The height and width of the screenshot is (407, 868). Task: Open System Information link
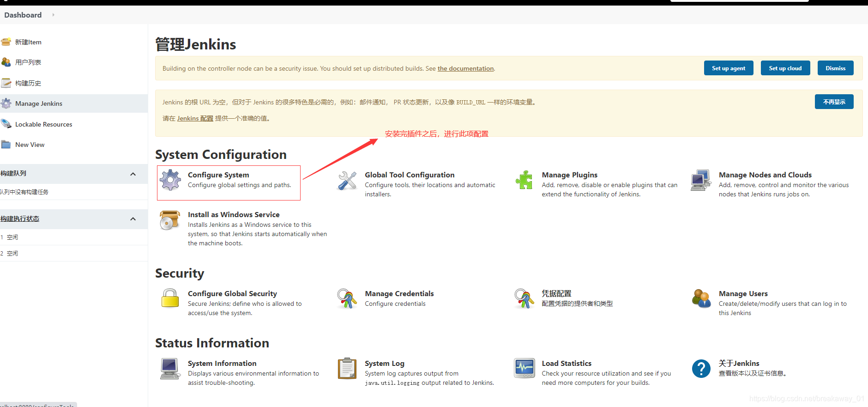pos(222,363)
